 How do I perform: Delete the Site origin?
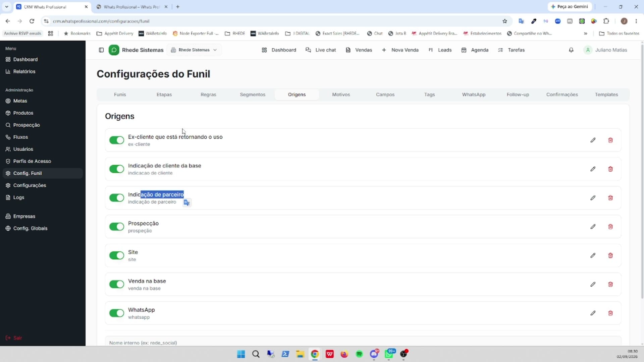(610, 255)
